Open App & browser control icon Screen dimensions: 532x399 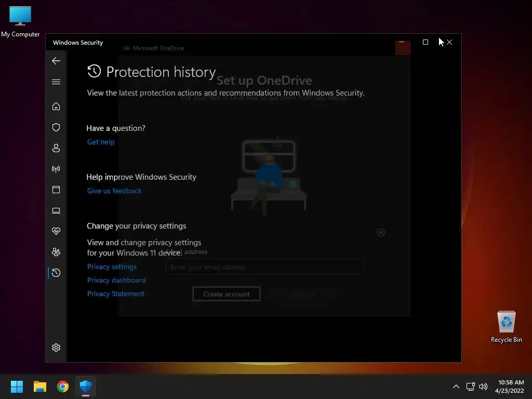[56, 189]
